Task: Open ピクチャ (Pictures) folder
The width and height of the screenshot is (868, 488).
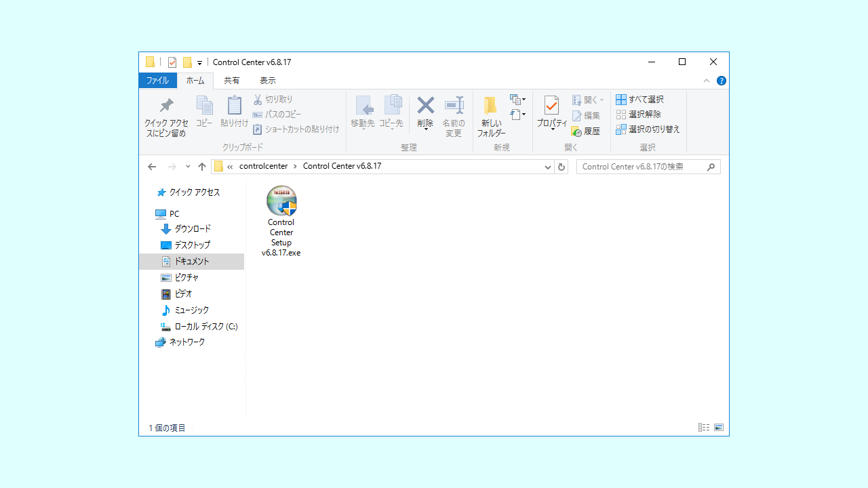Action: click(x=180, y=278)
